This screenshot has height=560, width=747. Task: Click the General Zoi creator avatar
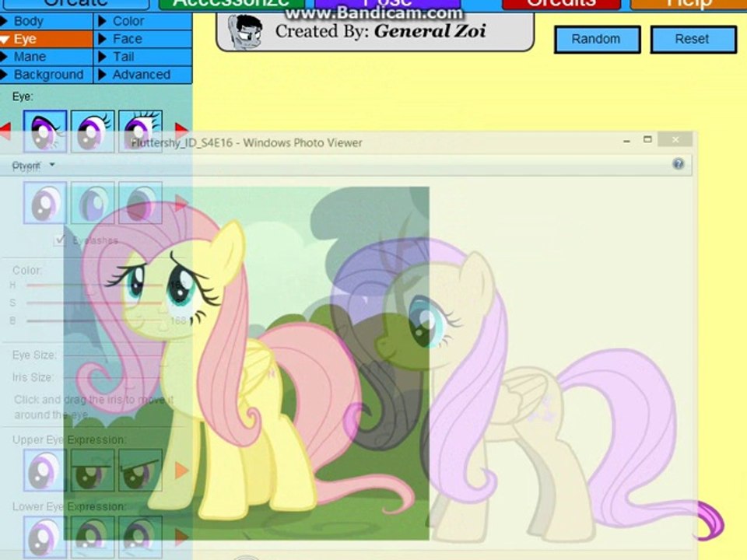point(245,31)
